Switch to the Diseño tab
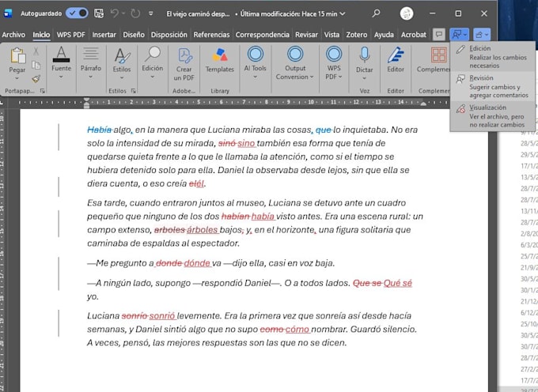 click(134, 35)
